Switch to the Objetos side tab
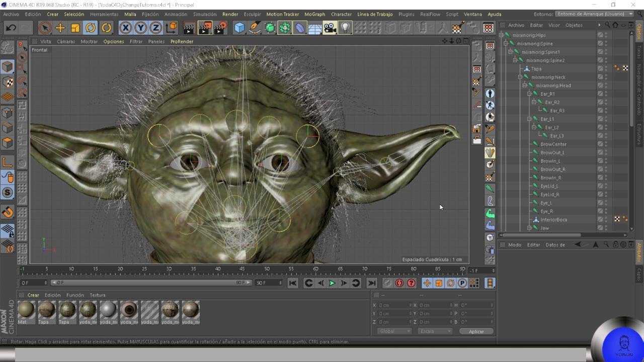The height and width of the screenshot is (362, 644). [x=639, y=31]
